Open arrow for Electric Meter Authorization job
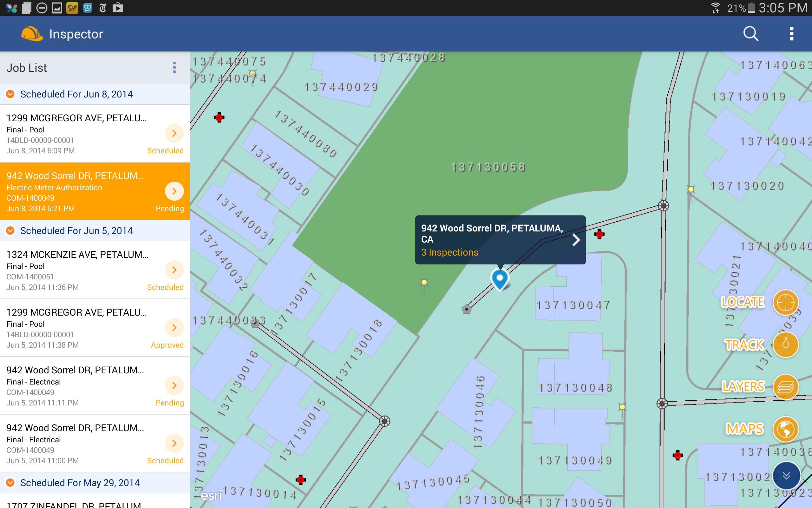 pyautogui.click(x=174, y=191)
